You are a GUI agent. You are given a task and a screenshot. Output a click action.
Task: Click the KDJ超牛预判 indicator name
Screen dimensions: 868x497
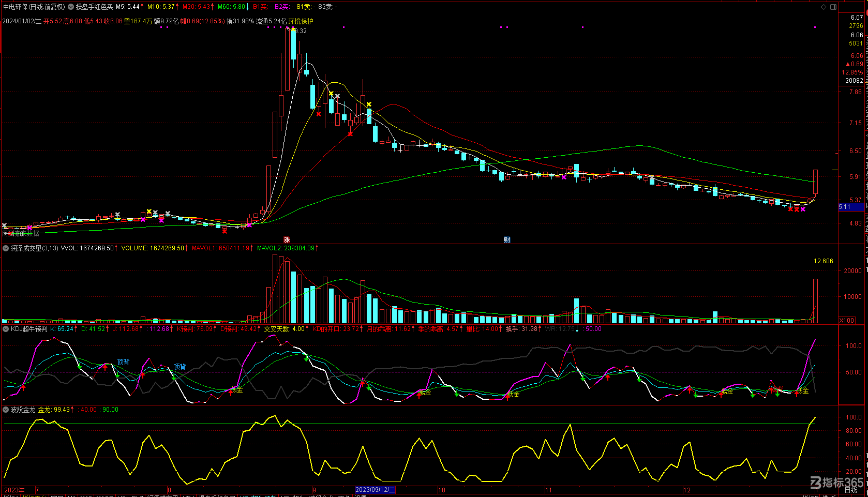pyautogui.click(x=29, y=329)
